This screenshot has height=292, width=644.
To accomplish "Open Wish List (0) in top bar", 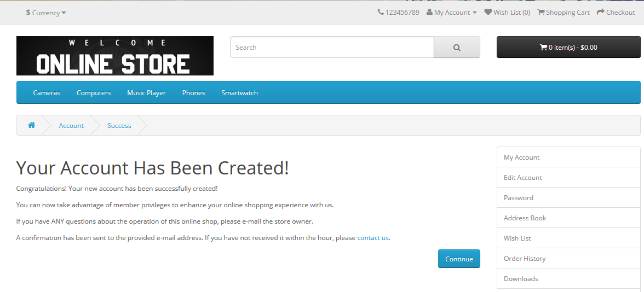I will 507,12.
